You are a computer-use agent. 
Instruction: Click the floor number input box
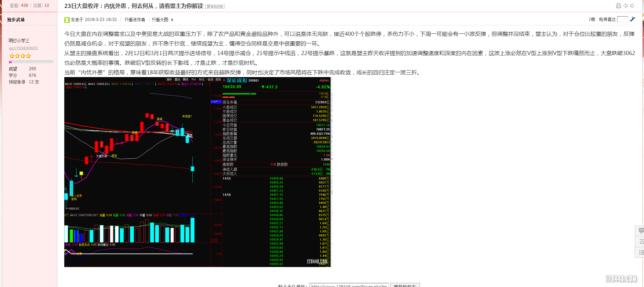point(623,19)
